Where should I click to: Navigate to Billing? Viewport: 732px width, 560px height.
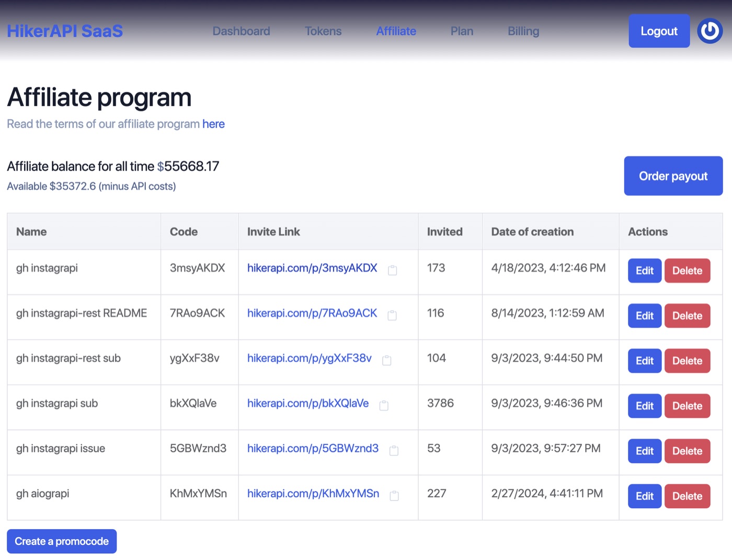point(523,31)
